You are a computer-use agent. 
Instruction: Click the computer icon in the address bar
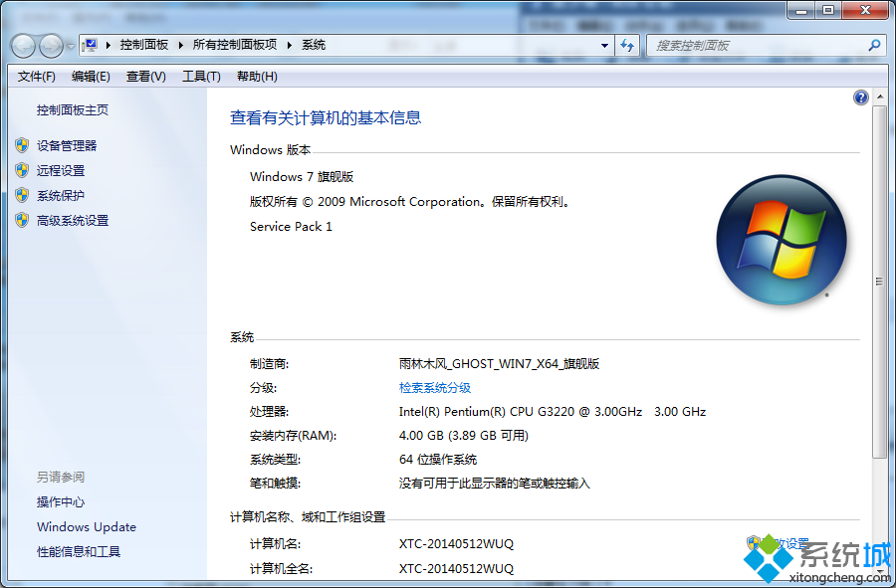[x=90, y=45]
